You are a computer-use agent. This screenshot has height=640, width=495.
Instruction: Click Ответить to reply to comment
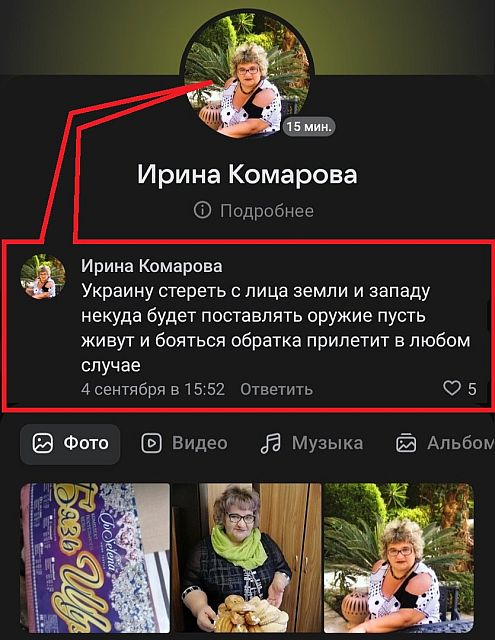click(276, 389)
